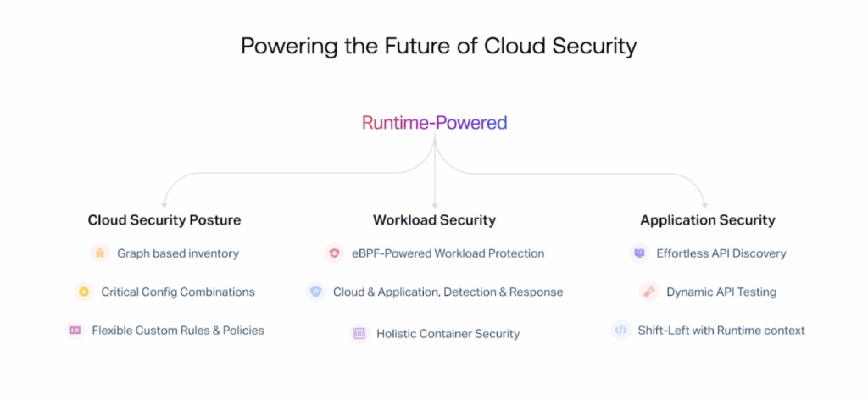Click Flexible Custom Rules & Policies text

pyautogui.click(x=178, y=331)
